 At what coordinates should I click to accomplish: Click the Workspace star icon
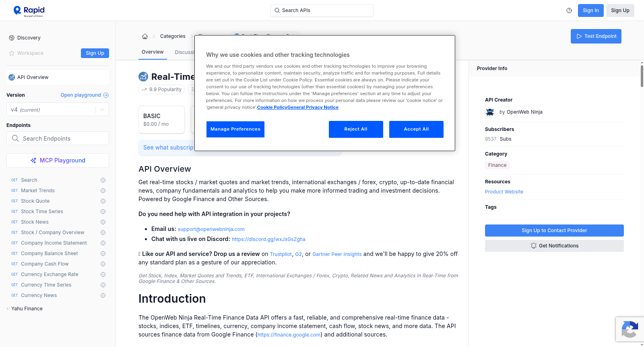tap(12, 53)
